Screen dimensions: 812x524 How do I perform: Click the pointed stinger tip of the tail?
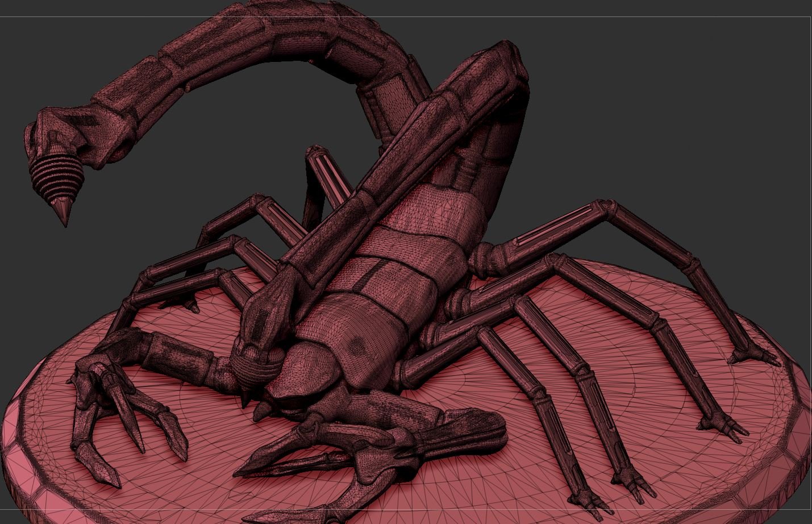click(x=63, y=215)
